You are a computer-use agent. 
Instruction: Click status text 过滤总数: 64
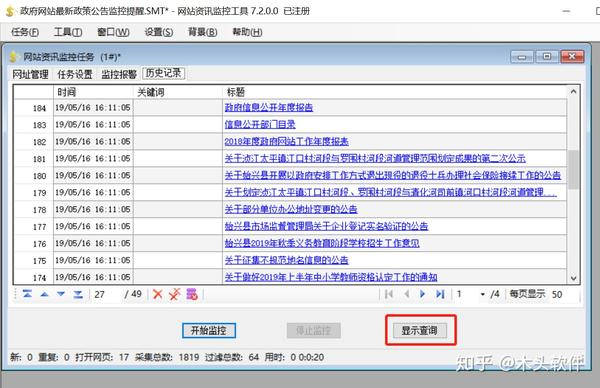click(232, 357)
